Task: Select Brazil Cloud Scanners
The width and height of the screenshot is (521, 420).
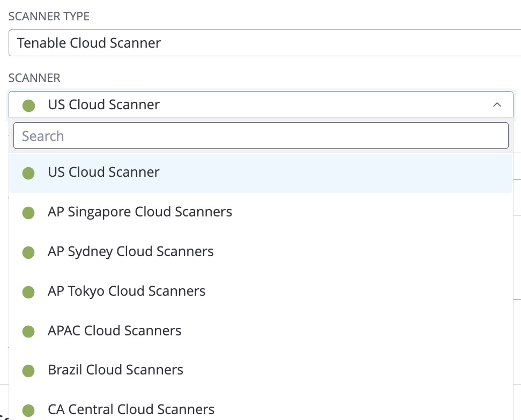Action: click(x=261, y=370)
